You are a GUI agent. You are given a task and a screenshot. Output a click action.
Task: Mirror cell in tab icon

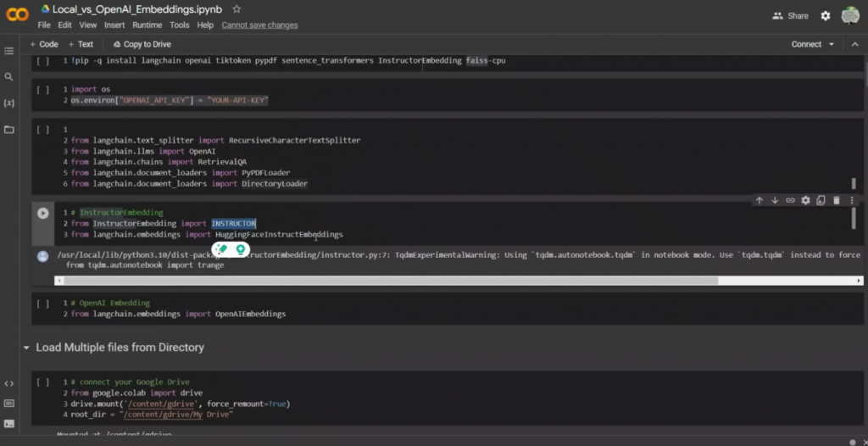click(x=821, y=201)
